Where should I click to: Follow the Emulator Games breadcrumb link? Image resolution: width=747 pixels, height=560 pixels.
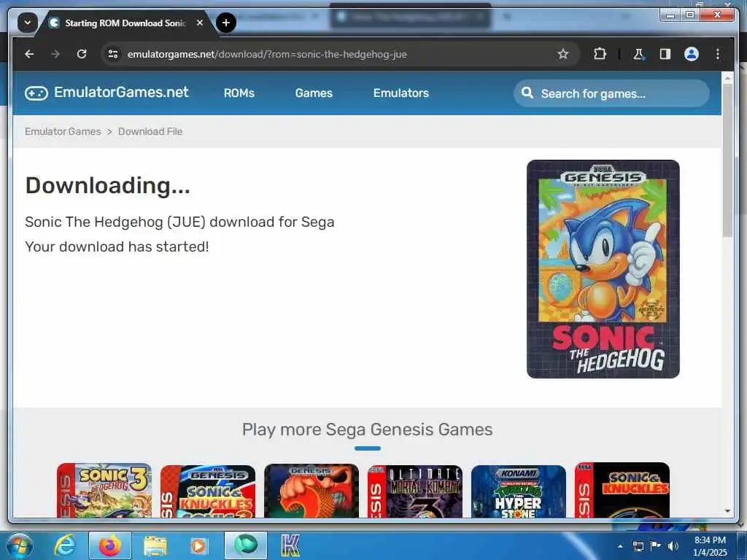(63, 131)
